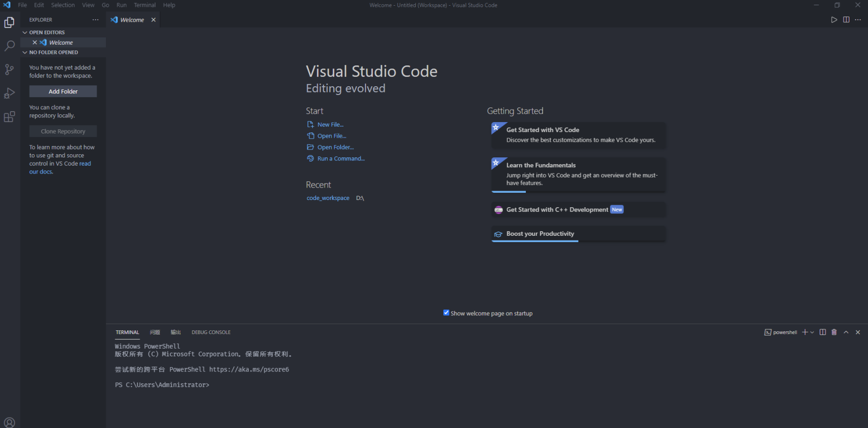The image size is (868, 428).
Task: Open the Explorer view in activity bar
Action: point(9,22)
